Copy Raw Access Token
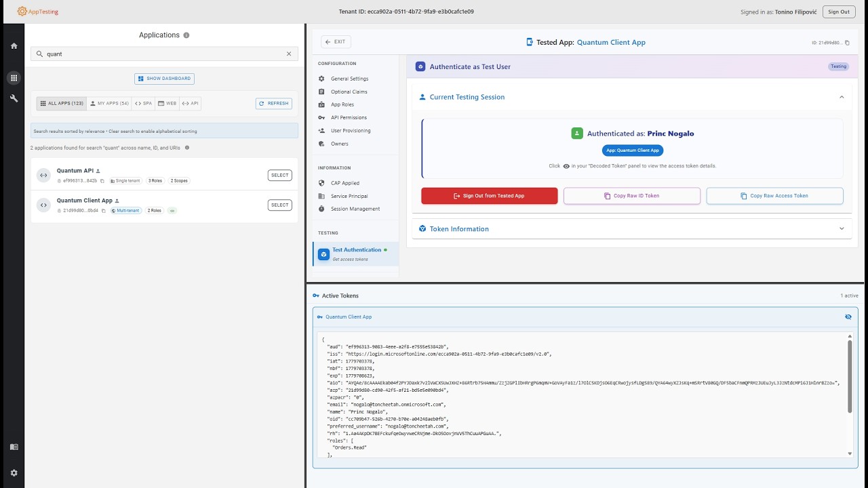The width and height of the screenshot is (868, 488). (x=775, y=196)
